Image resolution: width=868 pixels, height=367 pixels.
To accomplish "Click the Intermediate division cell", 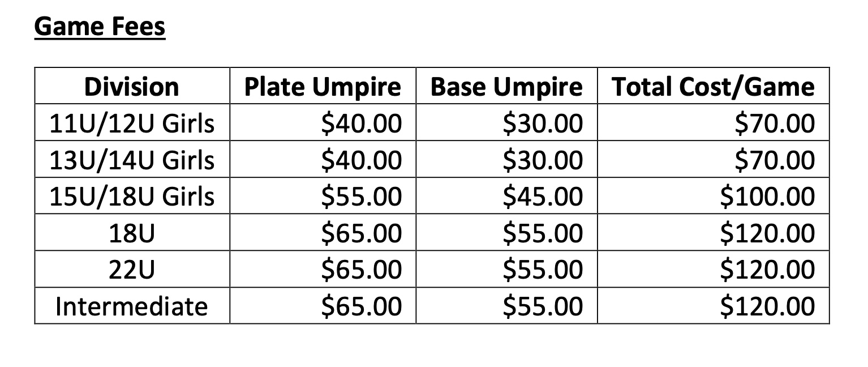I will pos(132,306).
